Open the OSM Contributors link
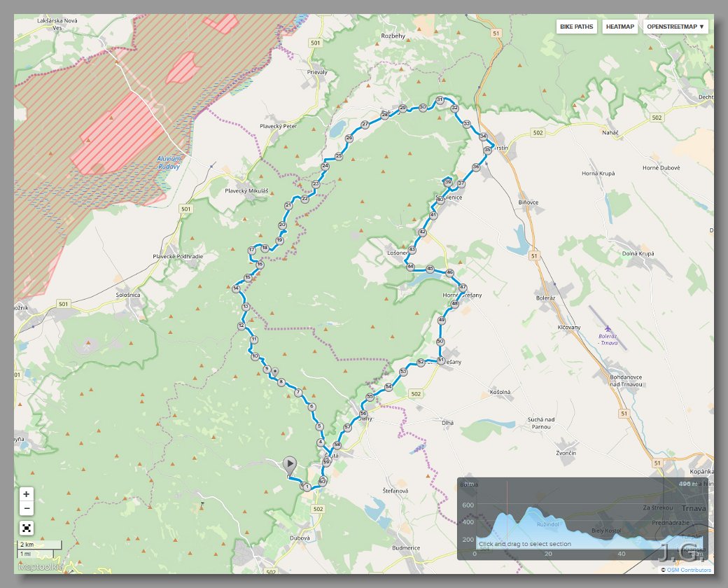Image resolution: width=728 pixels, height=588 pixels. coord(689,570)
